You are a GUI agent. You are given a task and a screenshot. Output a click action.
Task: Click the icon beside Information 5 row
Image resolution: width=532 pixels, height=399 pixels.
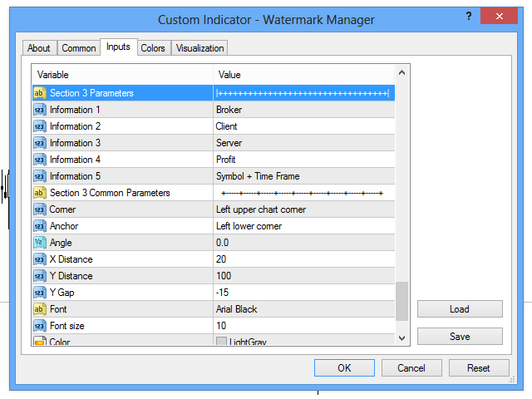40,176
